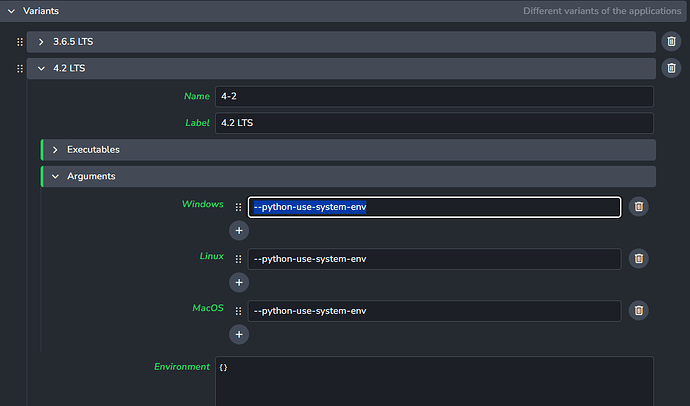
Task: Expand the Executables section
Action: click(55, 149)
